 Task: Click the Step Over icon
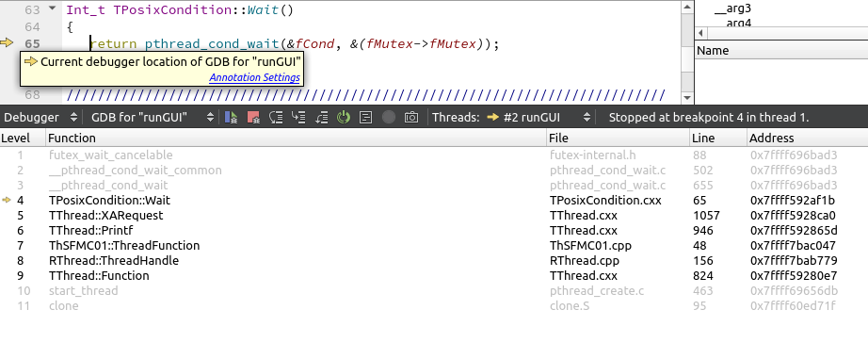point(276,118)
